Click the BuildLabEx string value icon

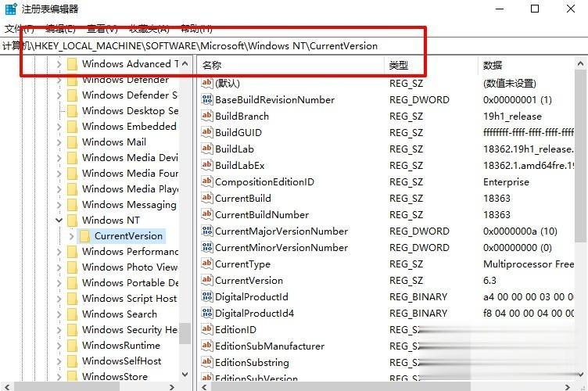(x=207, y=165)
